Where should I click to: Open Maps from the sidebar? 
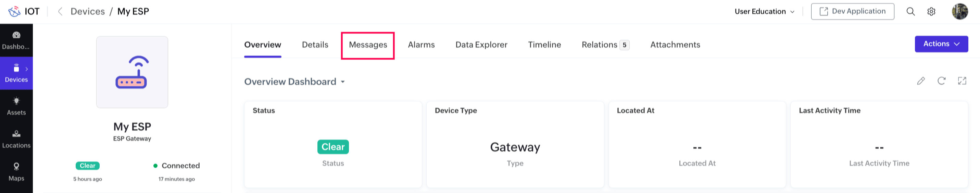tap(16, 172)
